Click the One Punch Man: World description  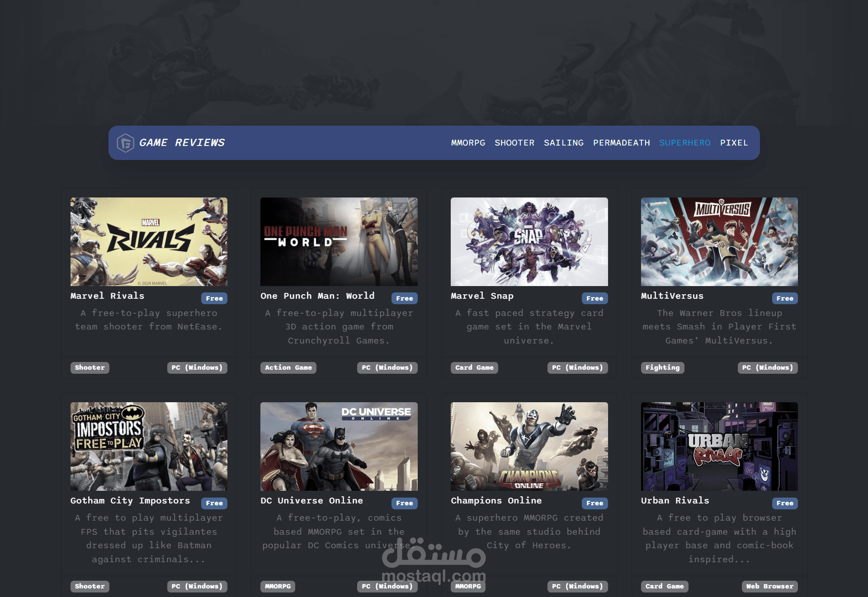coord(339,327)
